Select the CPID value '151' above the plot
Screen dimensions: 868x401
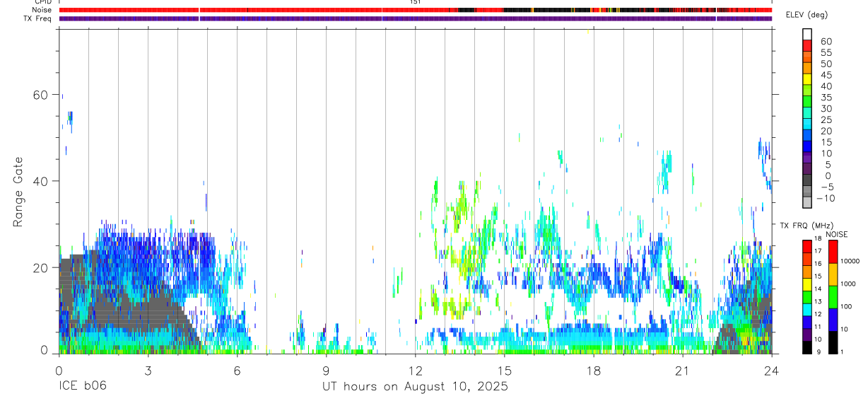415,2
